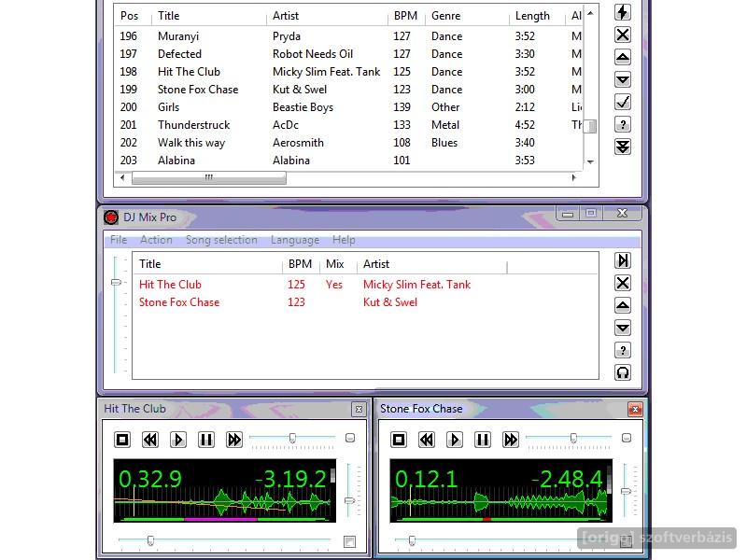
Task: Select the Walk this way song row
Action: pos(348,143)
